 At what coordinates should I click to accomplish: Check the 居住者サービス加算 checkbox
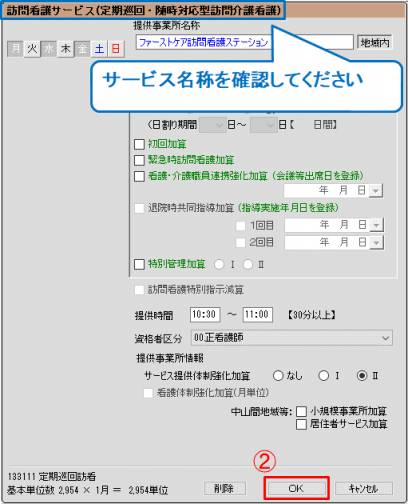[301, 424]
